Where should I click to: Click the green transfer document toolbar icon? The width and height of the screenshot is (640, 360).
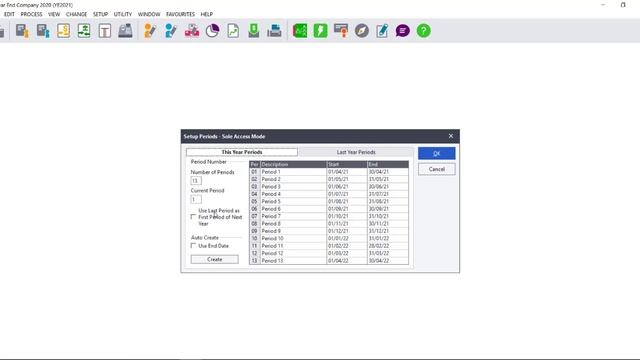(x=84, y=31)
